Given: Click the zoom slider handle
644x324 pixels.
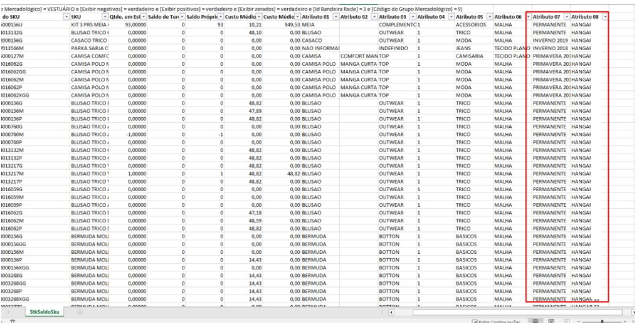Looking at the screenshot, I should (602, 321).
